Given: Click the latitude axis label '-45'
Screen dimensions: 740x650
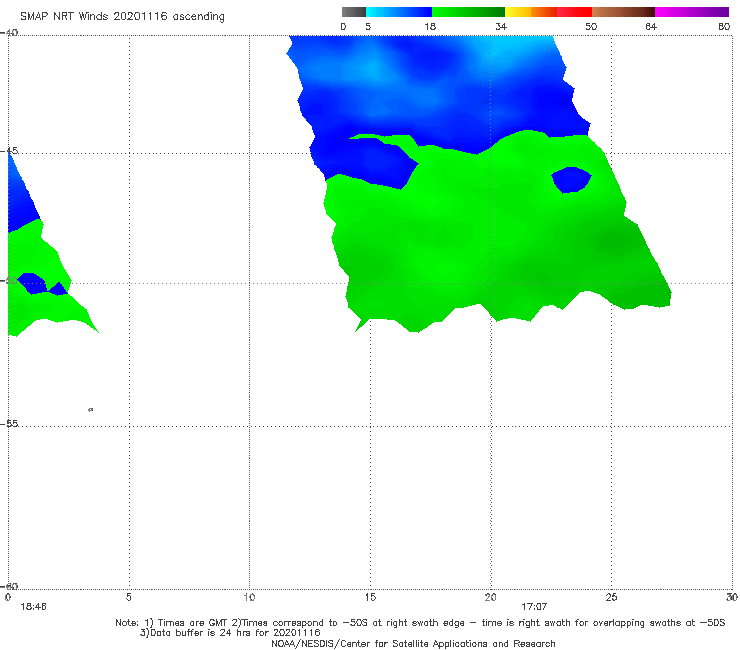Looking at the screenshot, I should pos(9,151).
